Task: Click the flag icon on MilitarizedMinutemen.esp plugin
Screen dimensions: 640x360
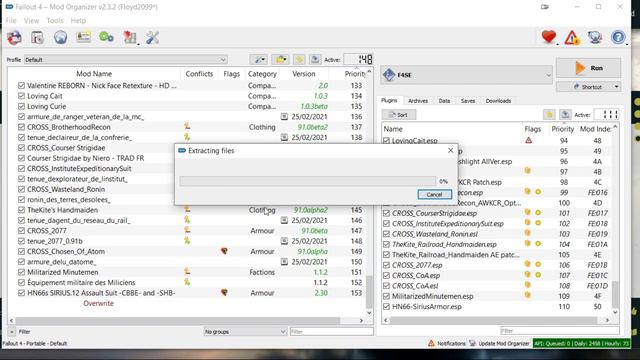Action: pyautogui.click(x=528, y=296)
